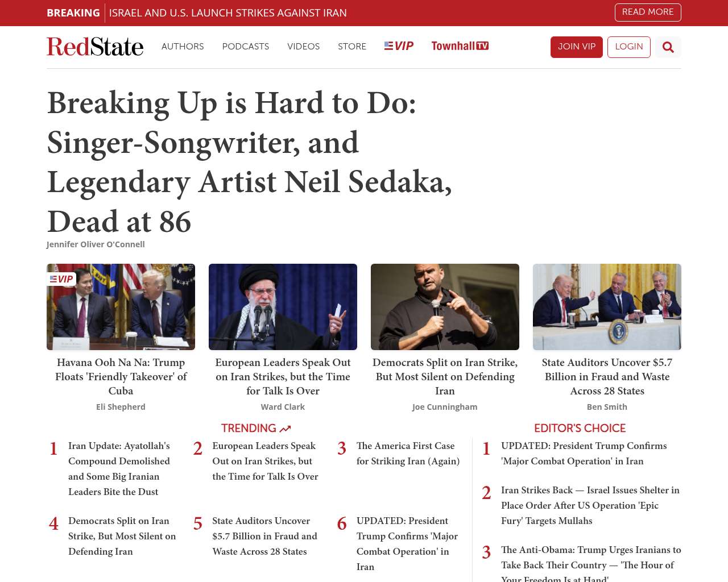
Task: Click the Join VIP button
Action: coord(577,47)
